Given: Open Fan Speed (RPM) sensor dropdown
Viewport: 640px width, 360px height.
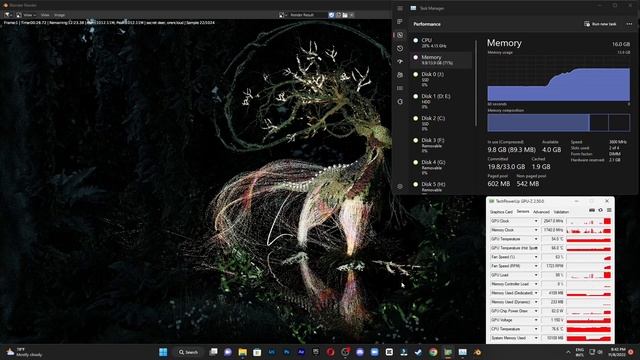Looking at the screenshot, I should pyautogui.click(x=536, y=266).
